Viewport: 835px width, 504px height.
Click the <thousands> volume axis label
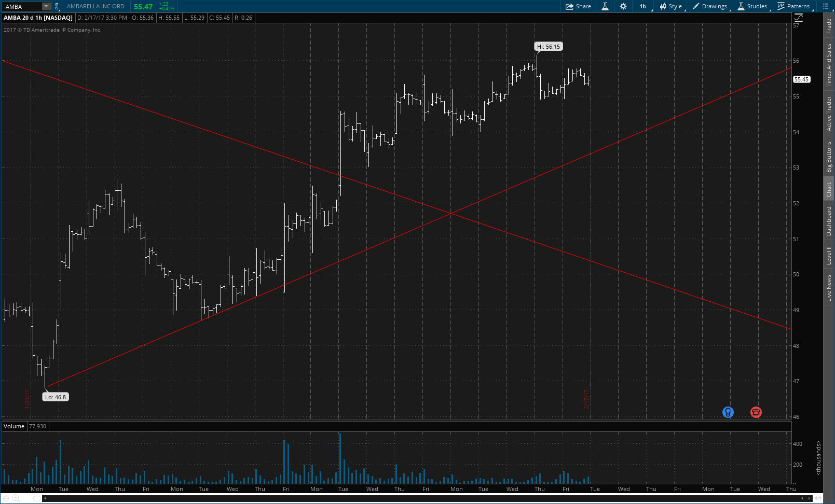pyautogui.click(x=818, y=458)
